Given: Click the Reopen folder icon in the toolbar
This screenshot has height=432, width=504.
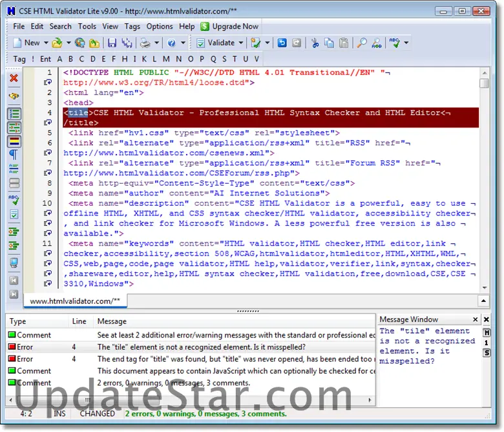Looking at the screenshot, I should coord(94,43).
